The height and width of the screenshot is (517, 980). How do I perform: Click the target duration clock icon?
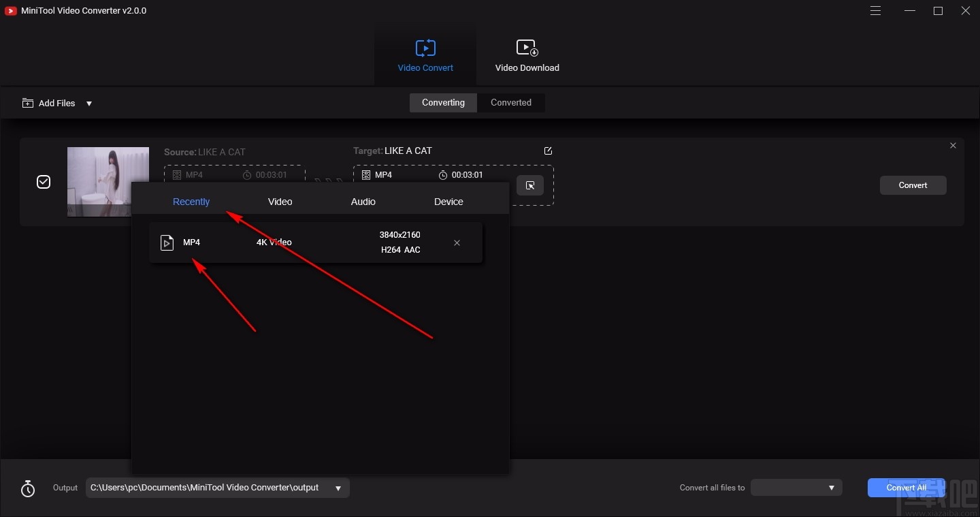pos(443,175)
